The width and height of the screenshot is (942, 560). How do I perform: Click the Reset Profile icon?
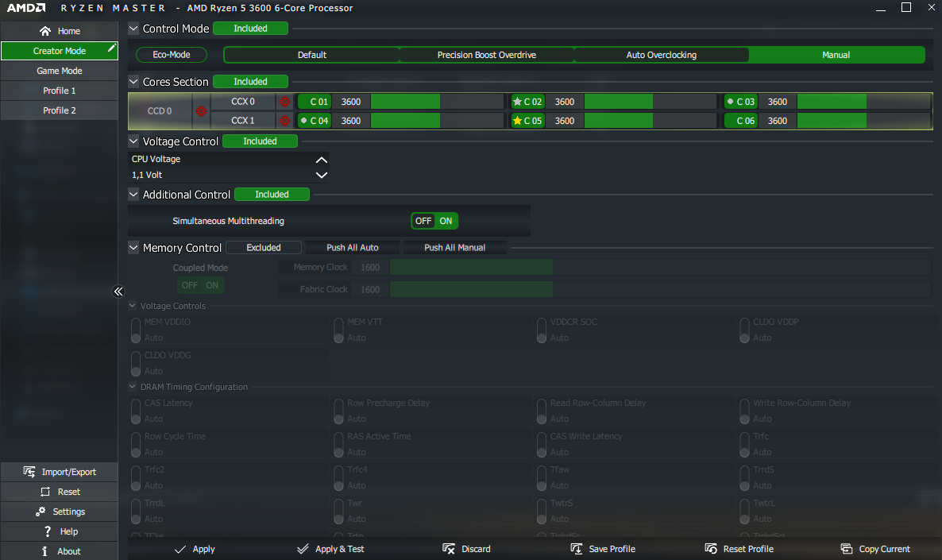pos(711,549)
